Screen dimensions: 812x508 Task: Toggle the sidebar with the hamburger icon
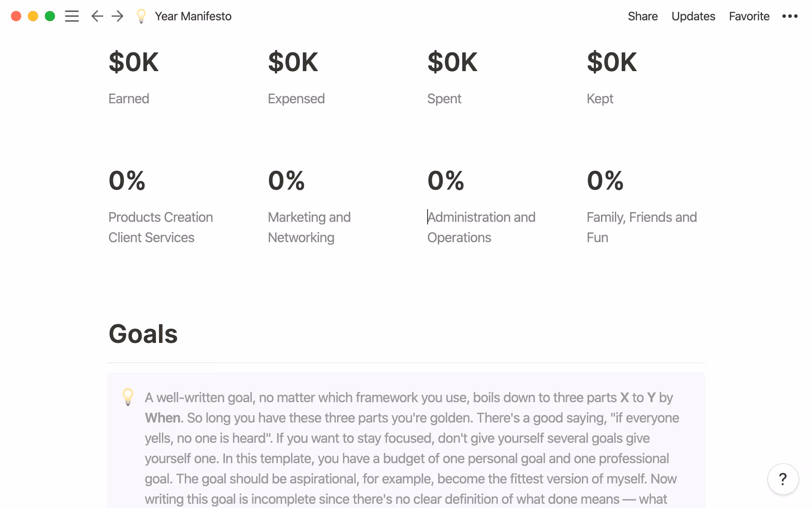point(72,16)
